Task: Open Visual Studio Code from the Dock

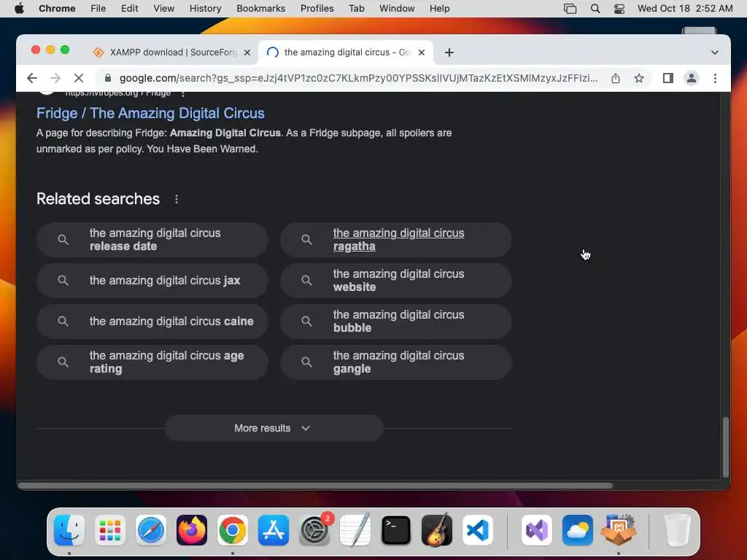Action: click(478, 529)
